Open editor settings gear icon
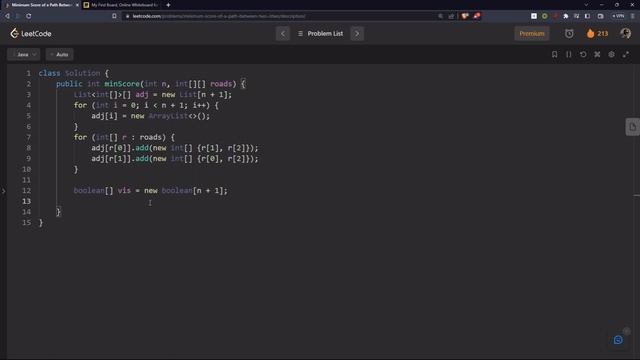The image size is (640, 360). (x=611, y=54)
